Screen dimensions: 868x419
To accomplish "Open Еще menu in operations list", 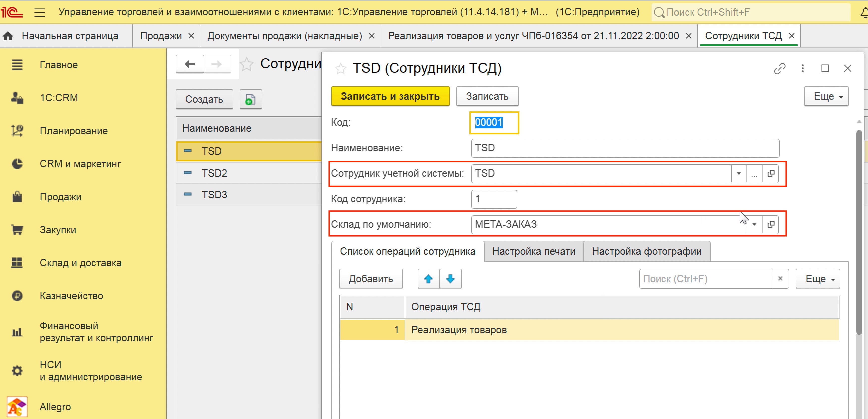I will point(818,279).
